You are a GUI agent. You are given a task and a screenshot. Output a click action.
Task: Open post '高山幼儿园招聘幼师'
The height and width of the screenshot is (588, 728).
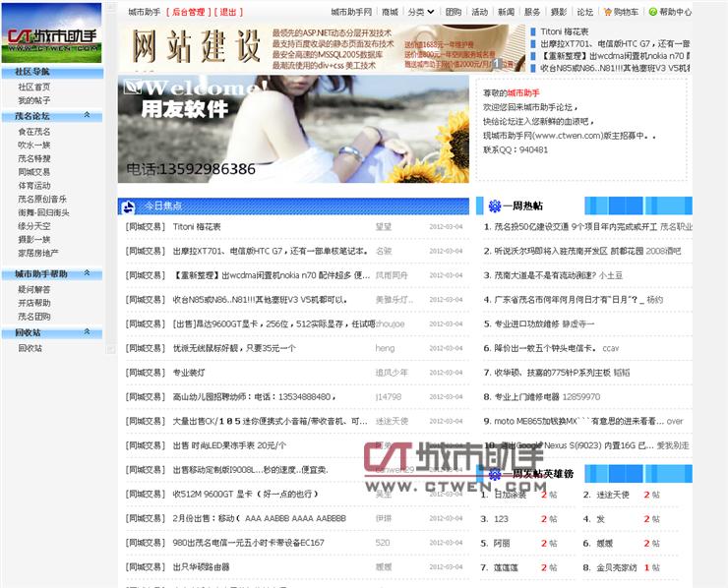click(x=254, y=397)
